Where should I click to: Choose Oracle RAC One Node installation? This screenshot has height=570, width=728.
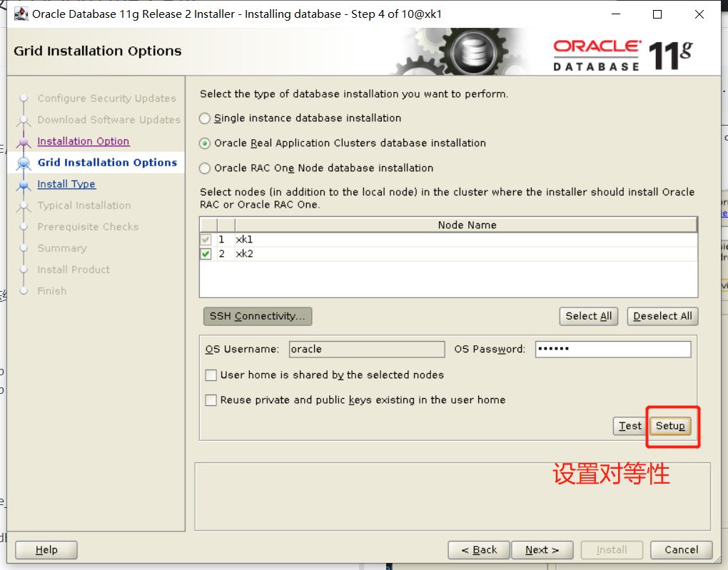point(205,168)
